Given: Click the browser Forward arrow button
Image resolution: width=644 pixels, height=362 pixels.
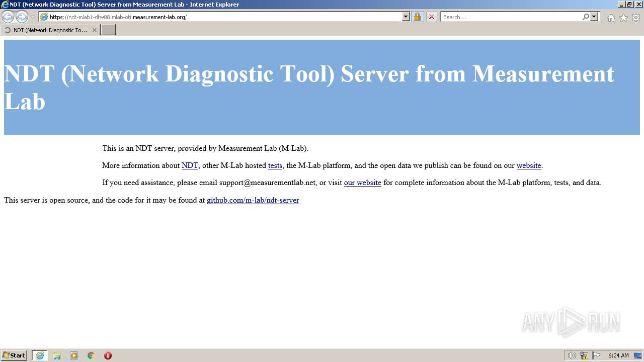Looking at the screenshot, I should point(22,17).
